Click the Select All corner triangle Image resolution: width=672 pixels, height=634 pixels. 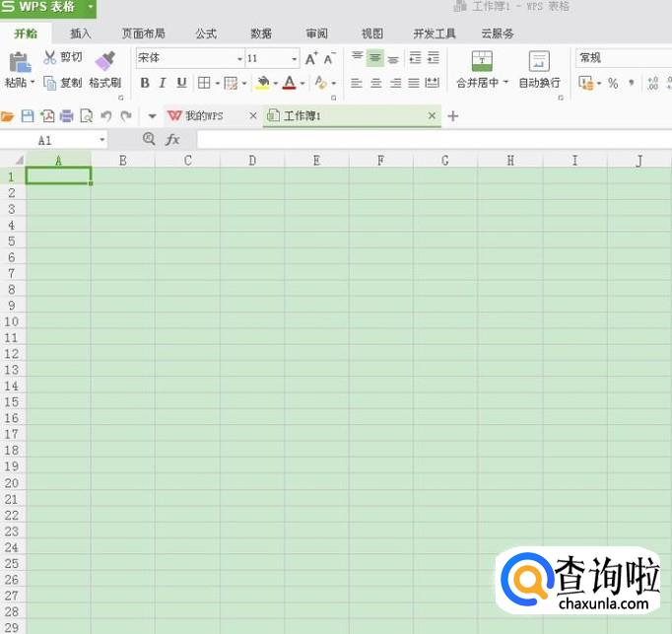[x=19, y=160]
